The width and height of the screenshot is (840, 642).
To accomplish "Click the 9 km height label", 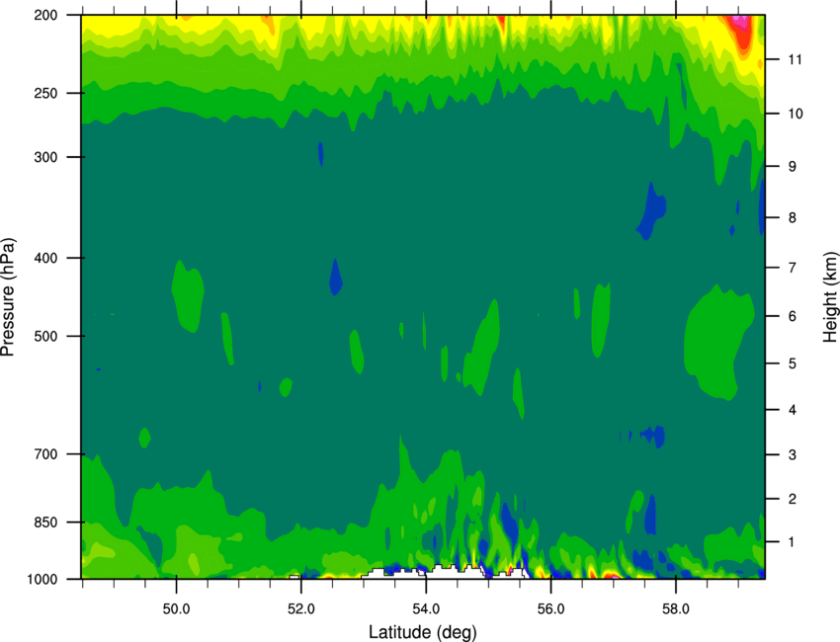I will click(792, 167).
